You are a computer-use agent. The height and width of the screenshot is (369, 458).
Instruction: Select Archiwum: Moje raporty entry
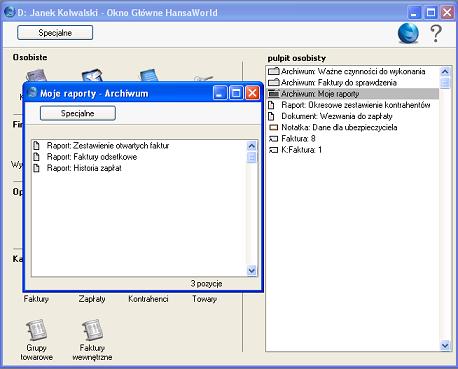(353, 94)
